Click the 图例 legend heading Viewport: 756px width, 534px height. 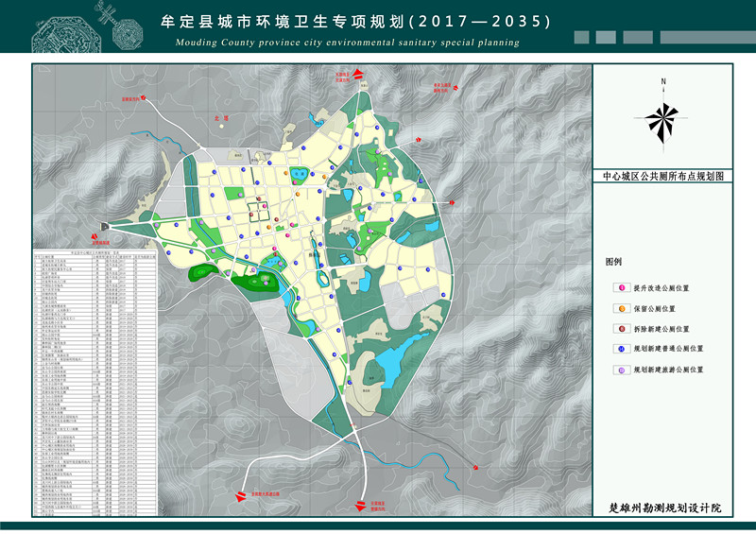614,261
